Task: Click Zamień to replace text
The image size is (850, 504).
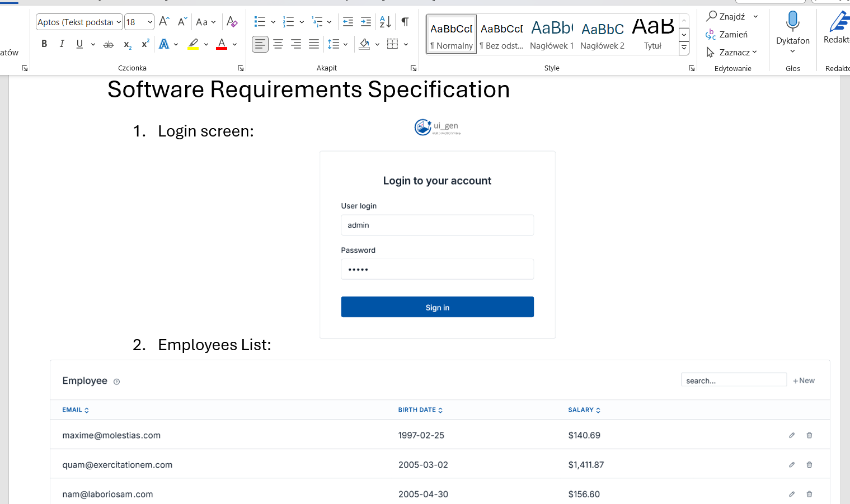Action: point(727,35)
